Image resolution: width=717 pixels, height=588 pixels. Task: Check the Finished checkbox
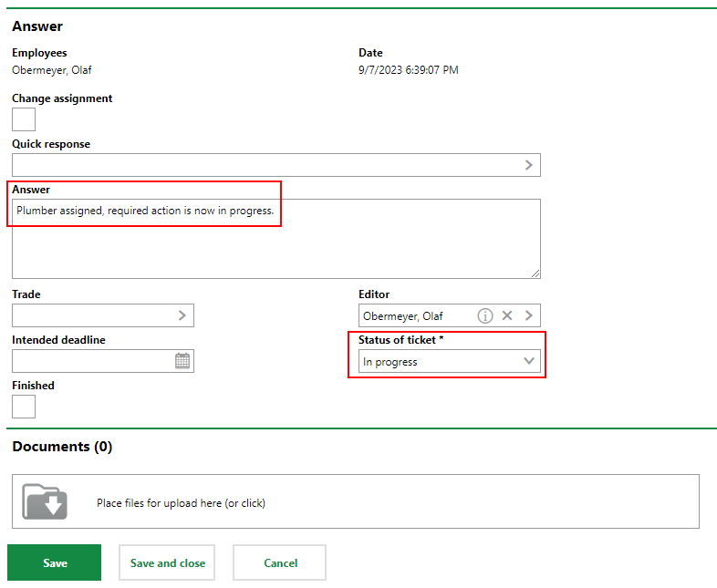[x=24, y=406]
